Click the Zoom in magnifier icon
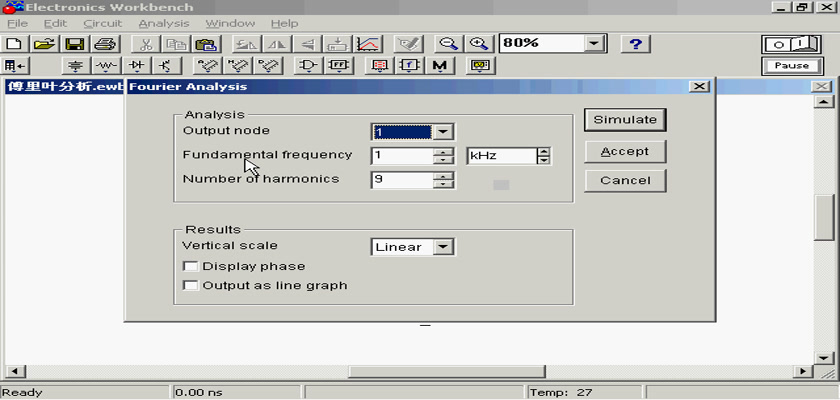Image resolution: width=840 pixels, height=400 pixels. [477, 44]
